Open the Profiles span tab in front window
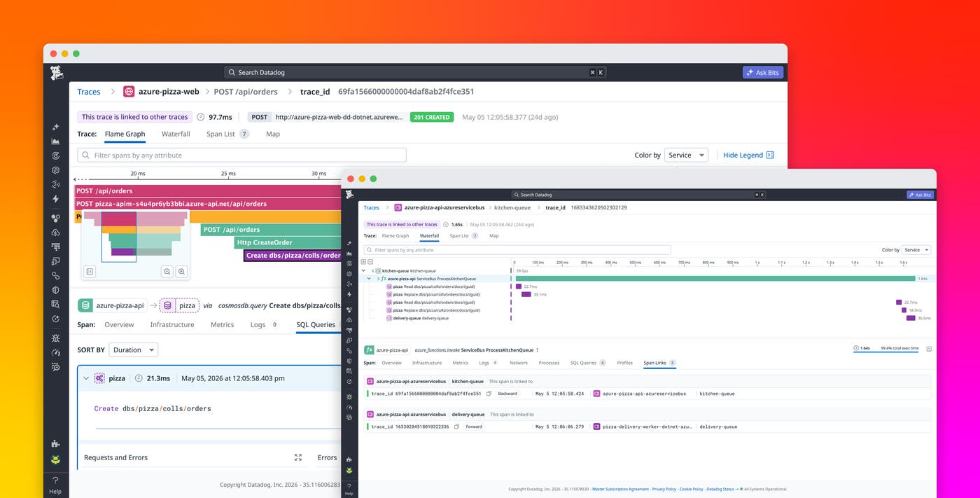980x498 pixels. click(624, 363)
